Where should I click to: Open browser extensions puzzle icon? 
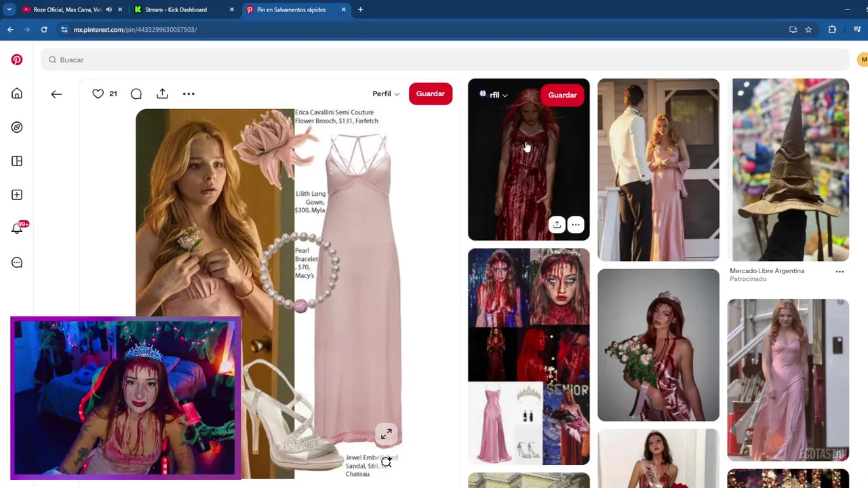pyautogui.click(x=832, y=29)
